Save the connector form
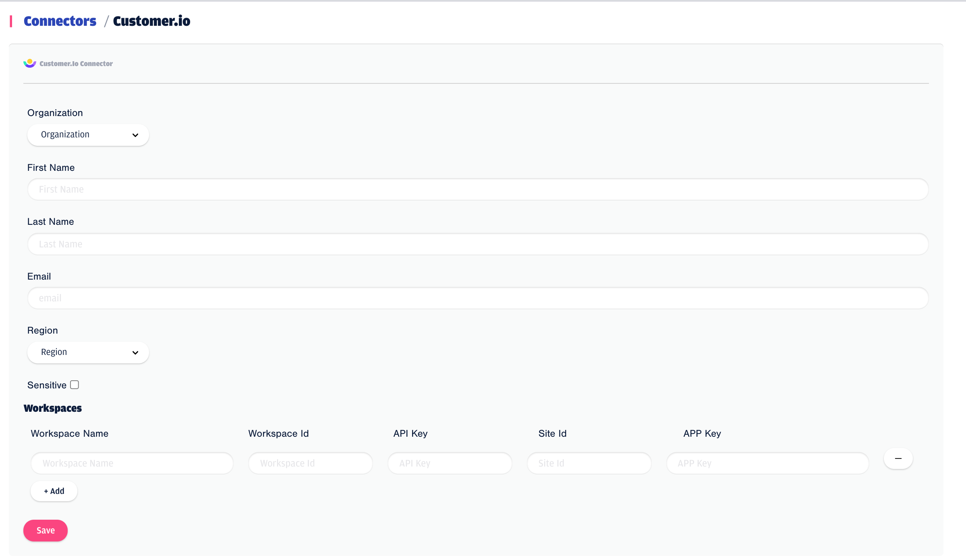966x560 pixels. pos(46,531)
